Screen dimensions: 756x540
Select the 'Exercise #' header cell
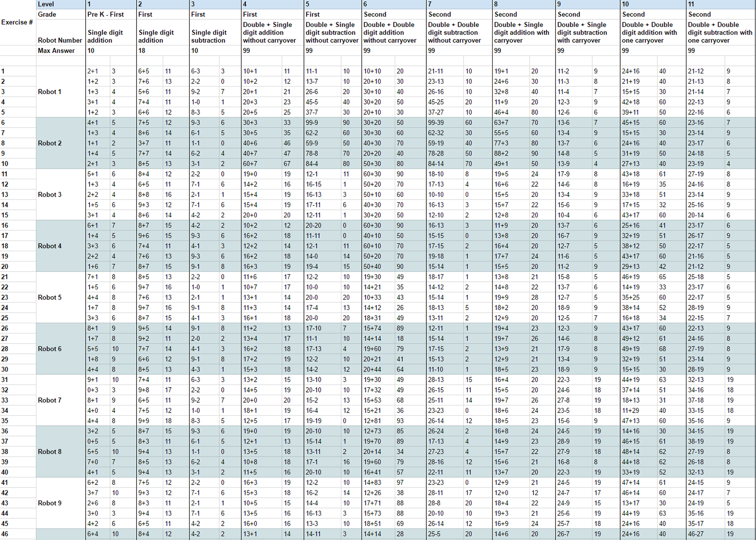(x=17, y=22)
